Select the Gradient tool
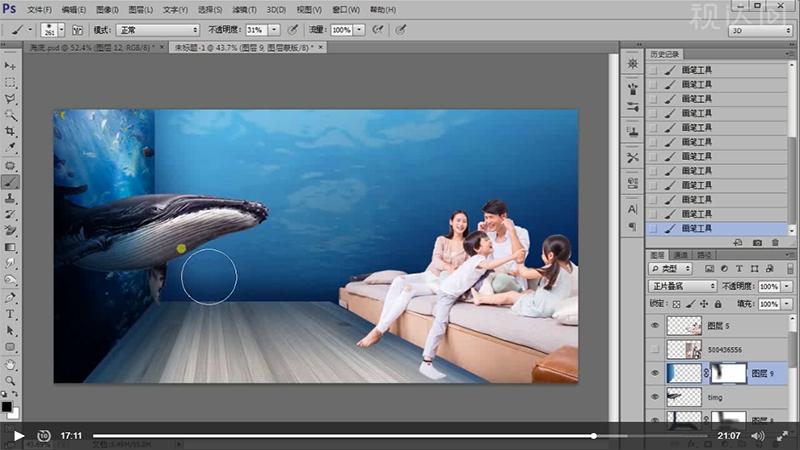Viewport: 800px width, 450px height. (x=10, y=247)
